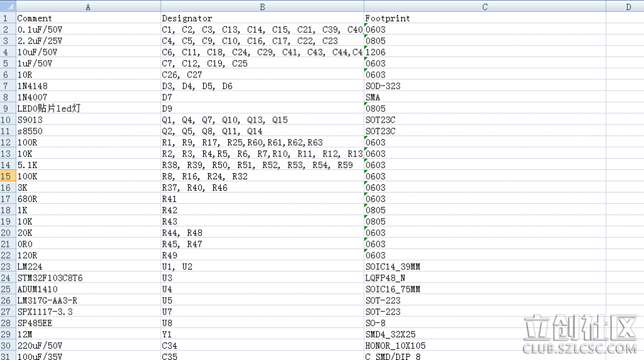Select the Footprint header cell
This screenshot has height=360, width=644.
click(484, 18)
